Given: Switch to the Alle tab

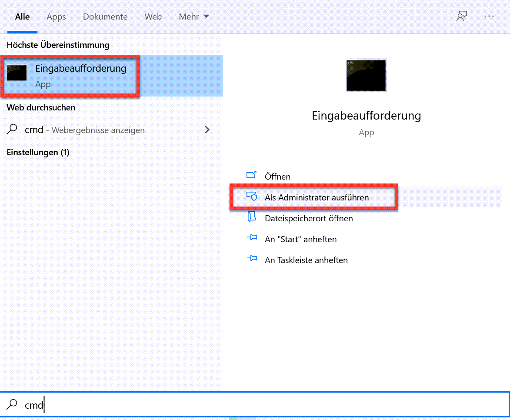Looking at the screenshot, I should 22,17.
